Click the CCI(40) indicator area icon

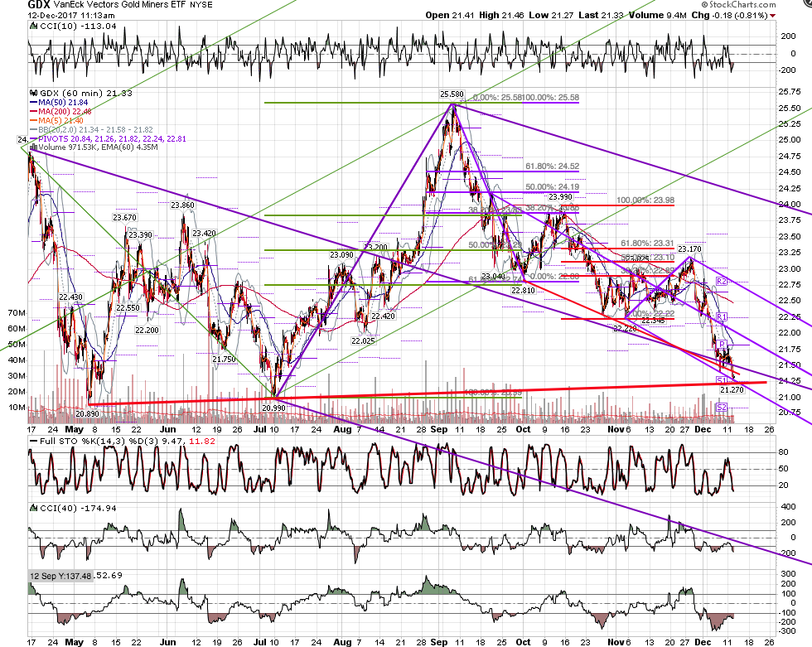click(x=33, y=509)
